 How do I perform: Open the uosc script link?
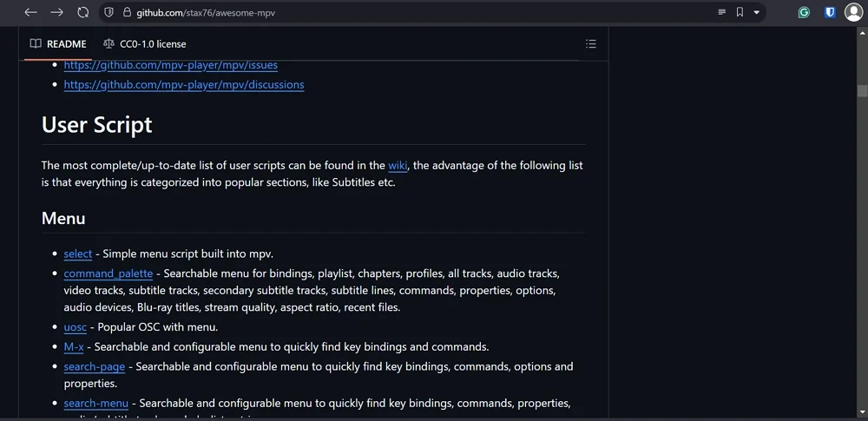point(75,327)
